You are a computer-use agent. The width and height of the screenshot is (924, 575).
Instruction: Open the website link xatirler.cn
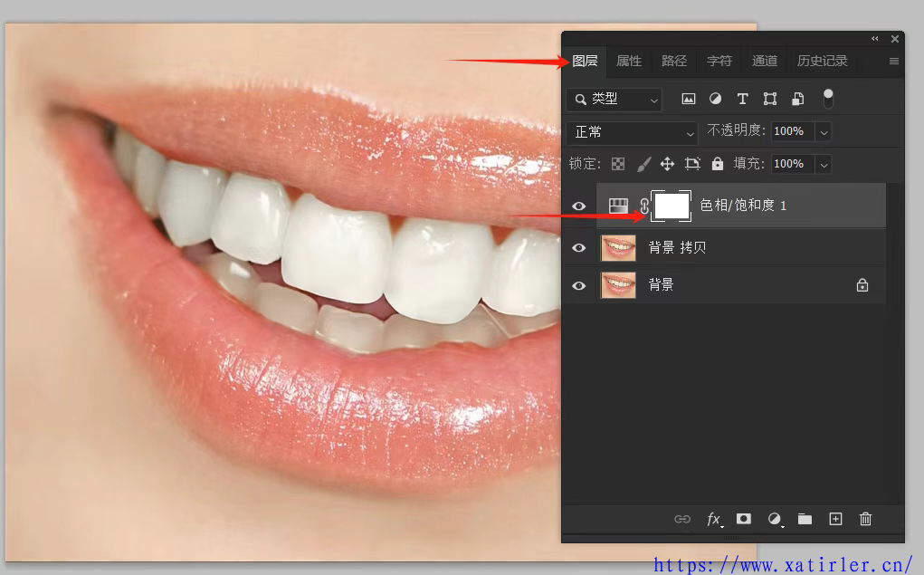[782, 564]
